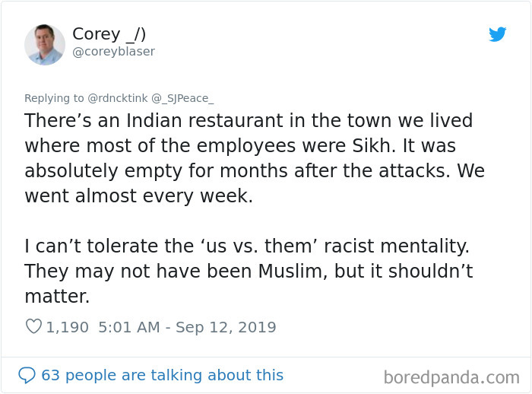Open the 5:01 AM - Sep 12, 2019 timestamp

[x=187, y=327]
